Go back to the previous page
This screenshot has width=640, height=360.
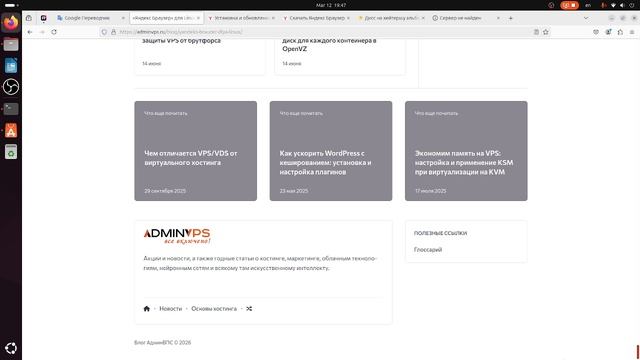click(30, 32)
